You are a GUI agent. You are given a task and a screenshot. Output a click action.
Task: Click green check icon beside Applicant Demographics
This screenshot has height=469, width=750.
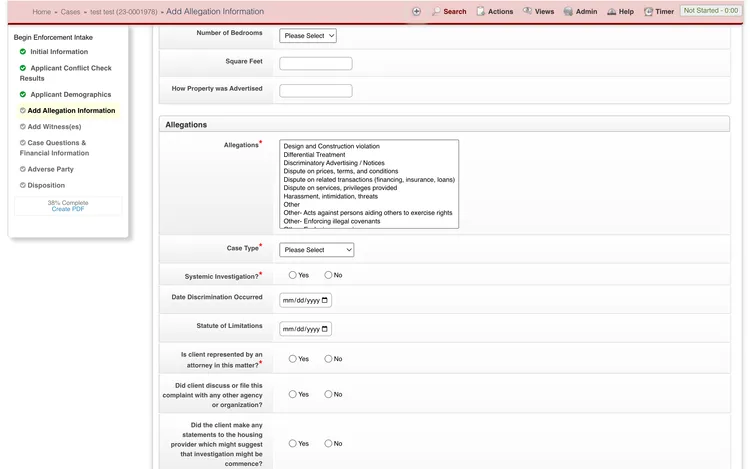(x=22, y=94)
